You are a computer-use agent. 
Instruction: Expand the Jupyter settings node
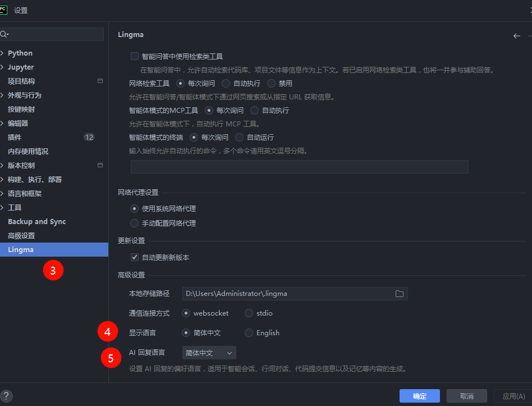[2, 67]
